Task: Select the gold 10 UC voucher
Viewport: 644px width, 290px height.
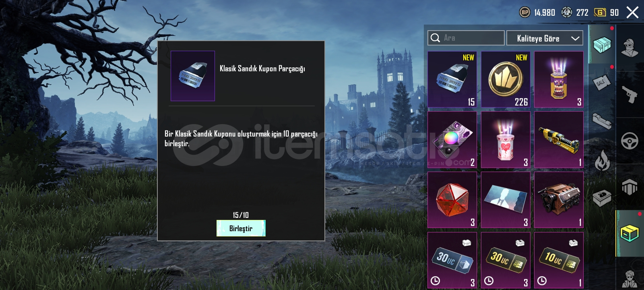Action: (559, 260)
